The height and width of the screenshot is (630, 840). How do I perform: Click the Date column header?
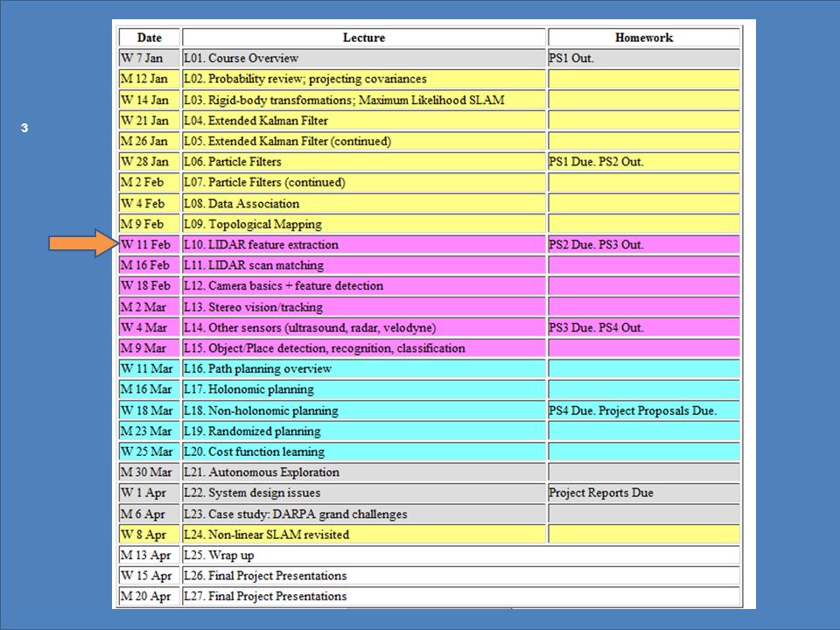[x=149, y=38]
